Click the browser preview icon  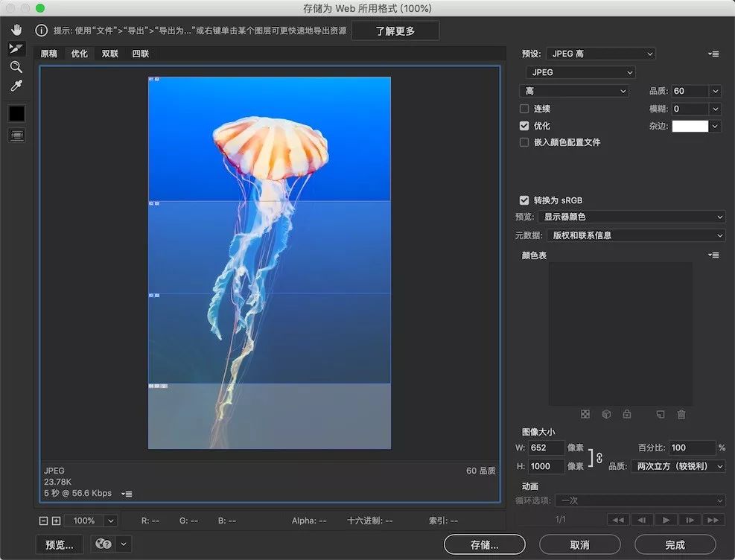pos(103,544)
